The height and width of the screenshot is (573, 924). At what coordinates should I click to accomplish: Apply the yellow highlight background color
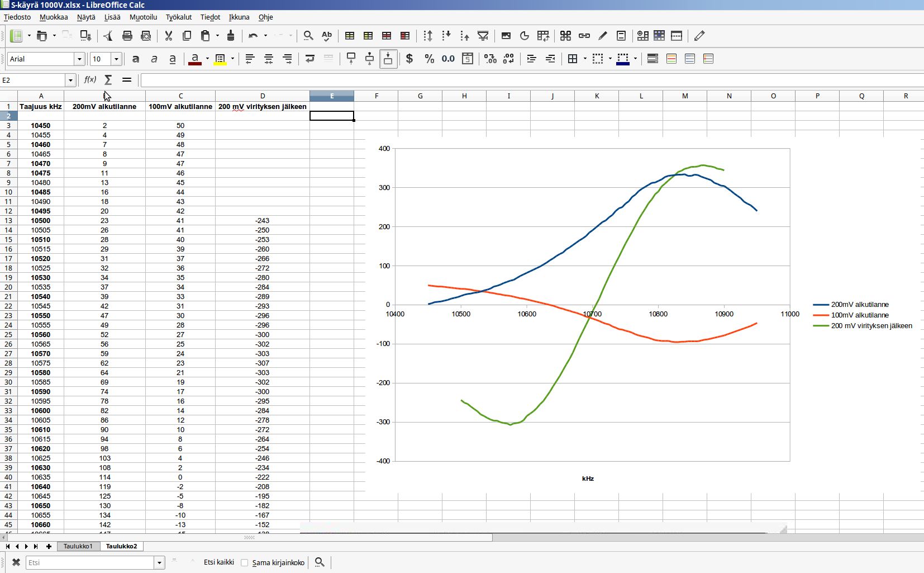tap(220, 59)
